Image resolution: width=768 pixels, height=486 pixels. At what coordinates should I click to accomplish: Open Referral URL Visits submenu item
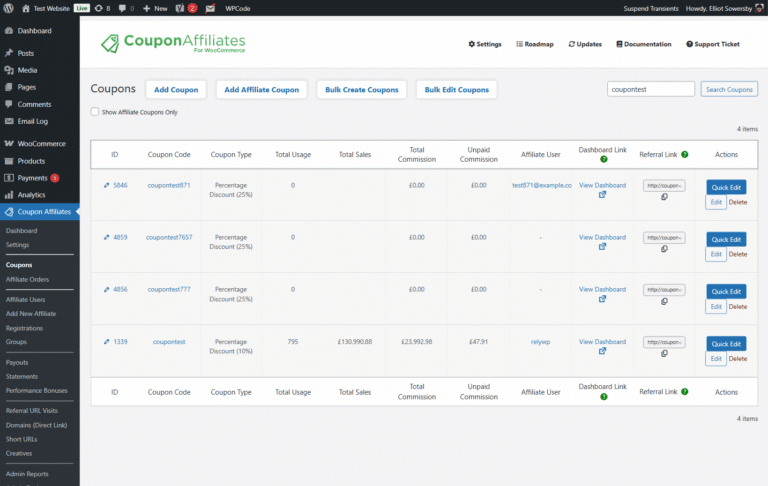[31, 411]
